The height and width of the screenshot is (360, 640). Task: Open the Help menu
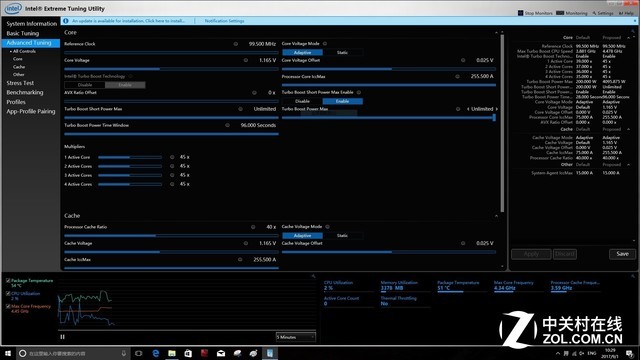coord(626,13)
